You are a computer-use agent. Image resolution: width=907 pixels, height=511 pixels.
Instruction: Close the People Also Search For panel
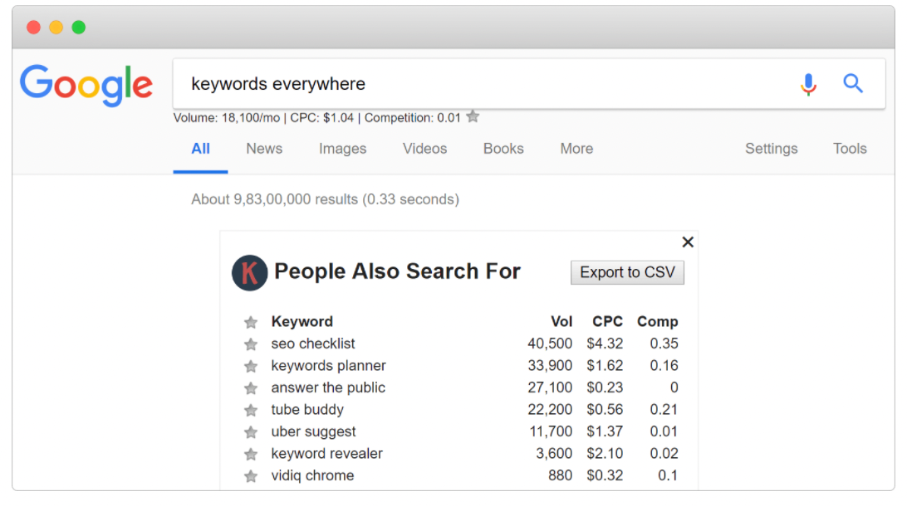pos(687,242)
